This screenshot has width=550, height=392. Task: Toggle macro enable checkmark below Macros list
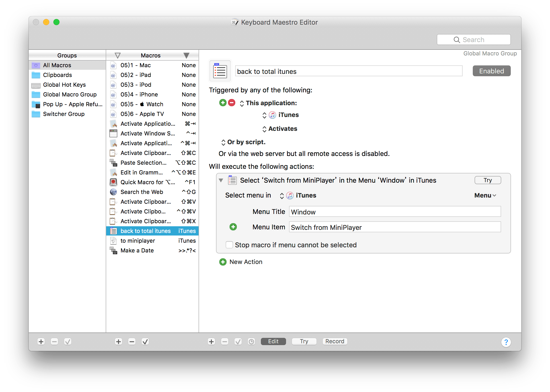(x=145, y=341)
